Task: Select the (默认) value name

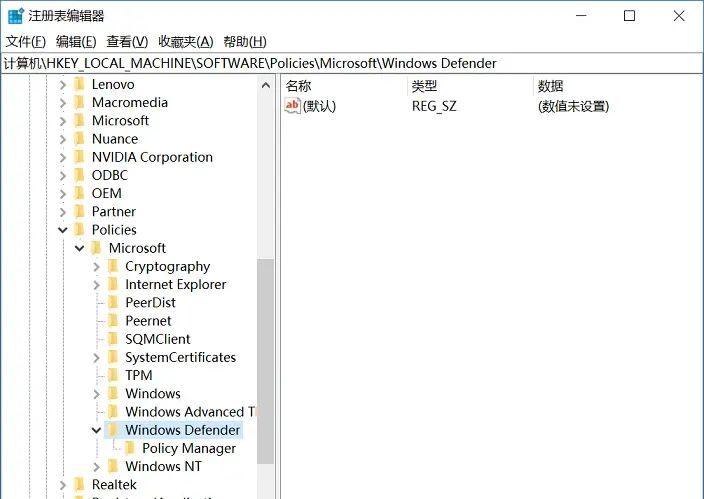Action: click(319, 106)
